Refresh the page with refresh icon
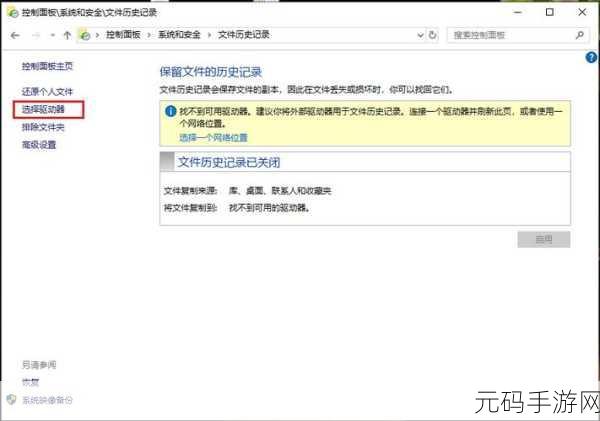This screenshot has height=421, width=600. click(432, 35)
